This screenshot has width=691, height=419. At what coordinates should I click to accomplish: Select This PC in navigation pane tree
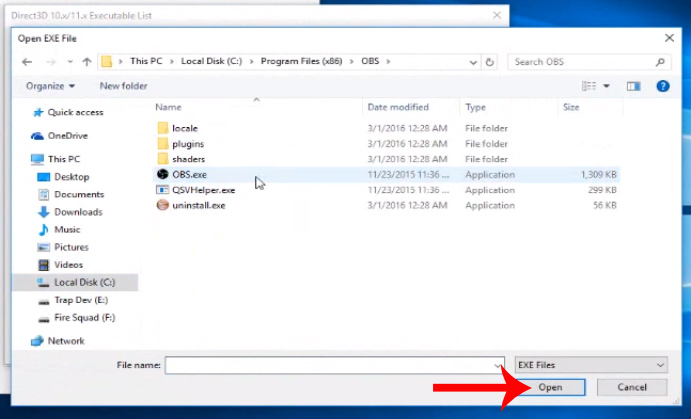[x=56, y=159]
